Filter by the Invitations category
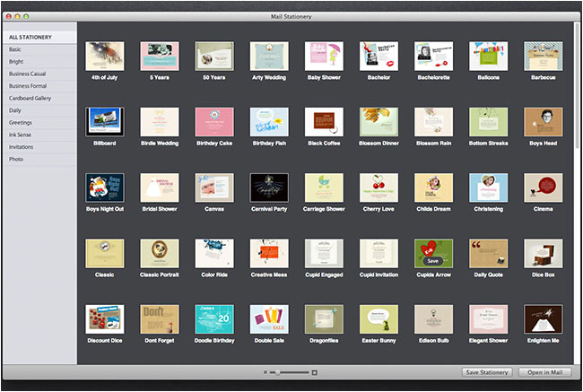The image size is (583, 392). coord(22,146)
